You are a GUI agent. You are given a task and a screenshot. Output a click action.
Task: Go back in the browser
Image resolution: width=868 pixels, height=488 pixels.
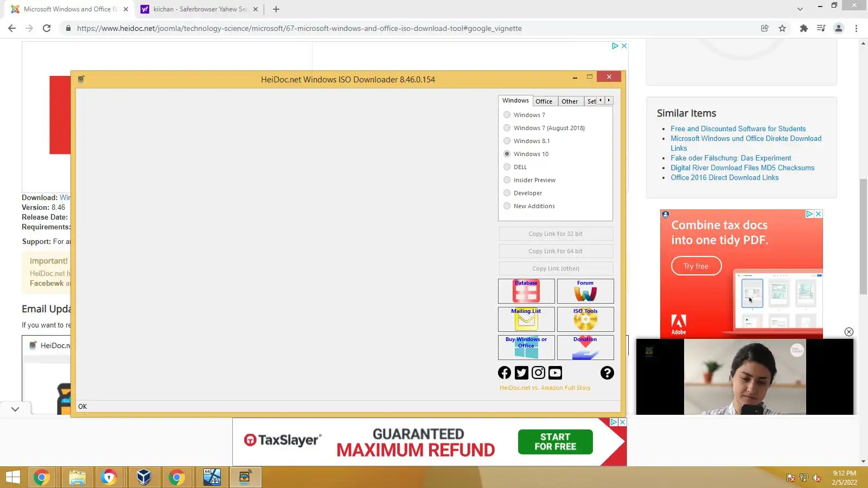pos(12,28)
